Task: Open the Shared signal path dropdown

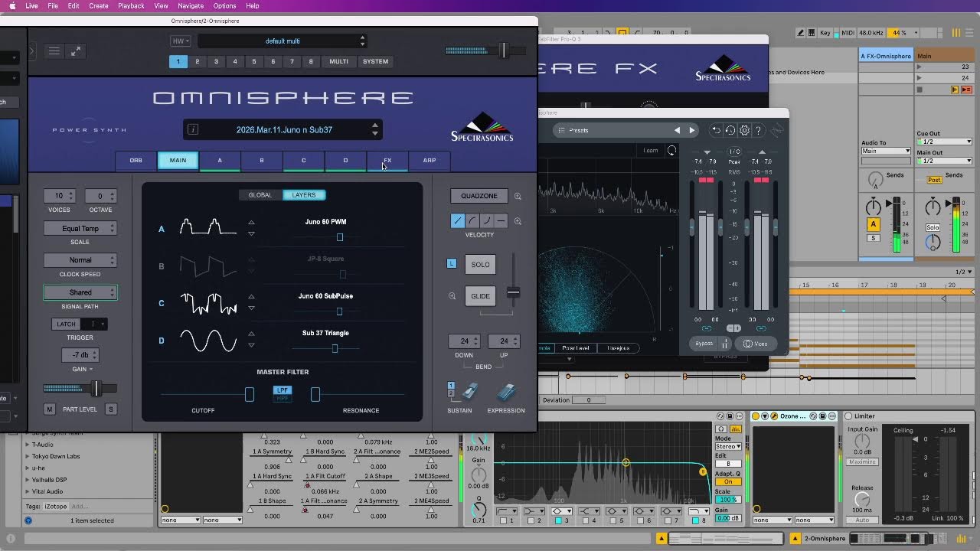Action: click(x=80, y=292)
